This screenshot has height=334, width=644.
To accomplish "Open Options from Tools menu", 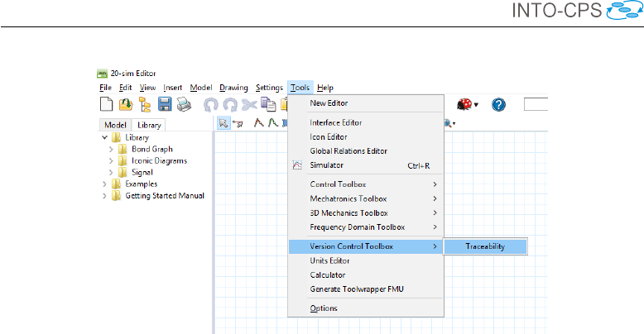I will (366, 308).
